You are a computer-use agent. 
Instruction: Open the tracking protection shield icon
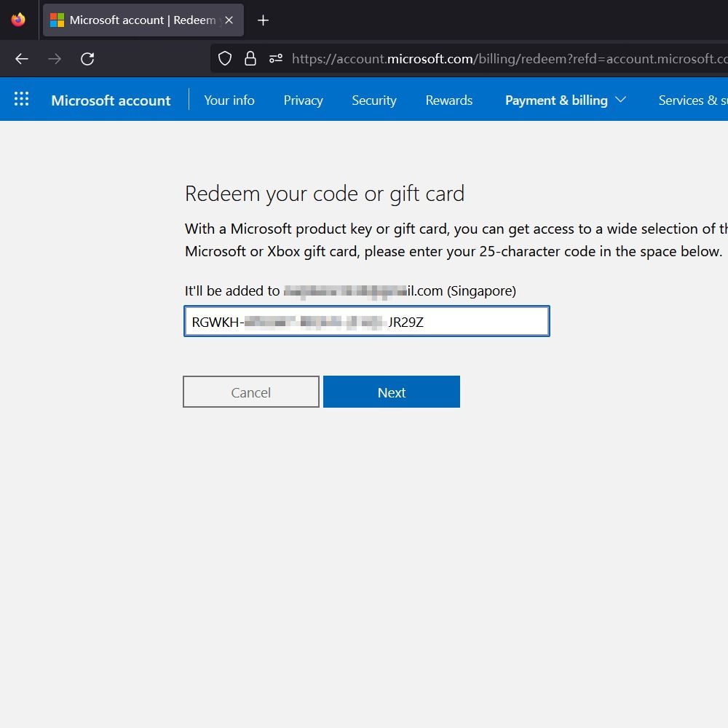[225, 59]
